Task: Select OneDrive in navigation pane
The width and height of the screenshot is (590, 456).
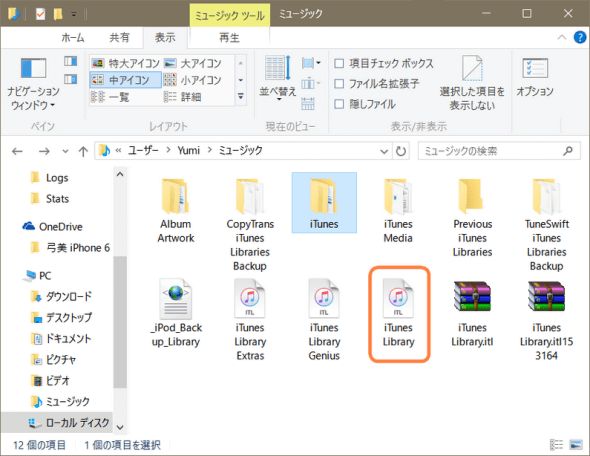Action: point(60,226)
